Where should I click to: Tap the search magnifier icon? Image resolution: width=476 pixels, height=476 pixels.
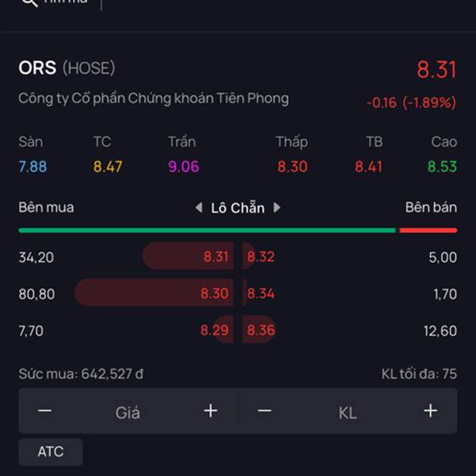click(29, 2)
